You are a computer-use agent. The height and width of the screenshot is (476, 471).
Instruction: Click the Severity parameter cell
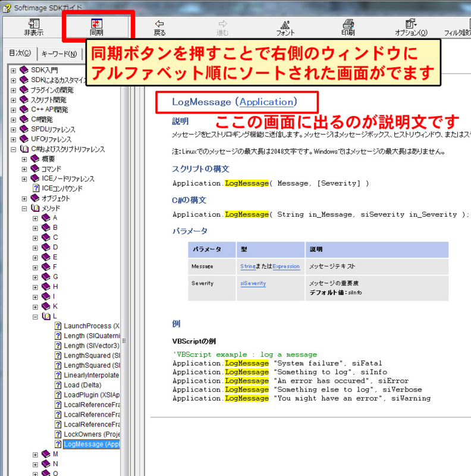[x=212, y=288]
